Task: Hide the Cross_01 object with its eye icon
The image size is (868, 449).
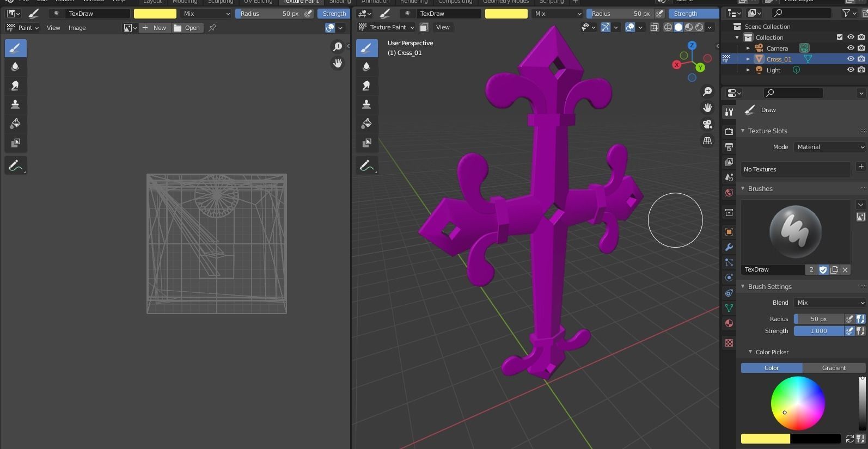Action: pos(851,59)
